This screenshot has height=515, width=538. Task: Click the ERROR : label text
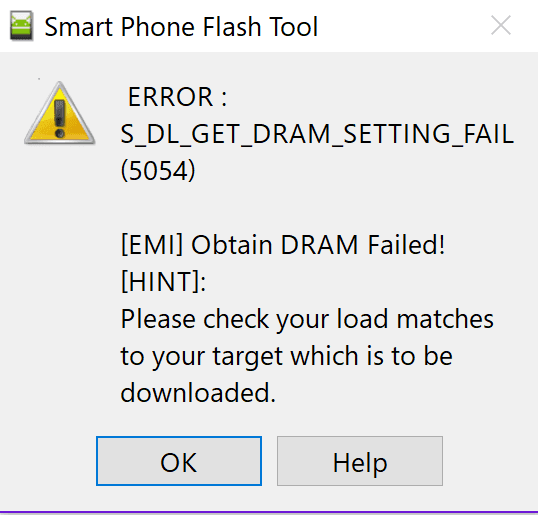tap(177, 97)
